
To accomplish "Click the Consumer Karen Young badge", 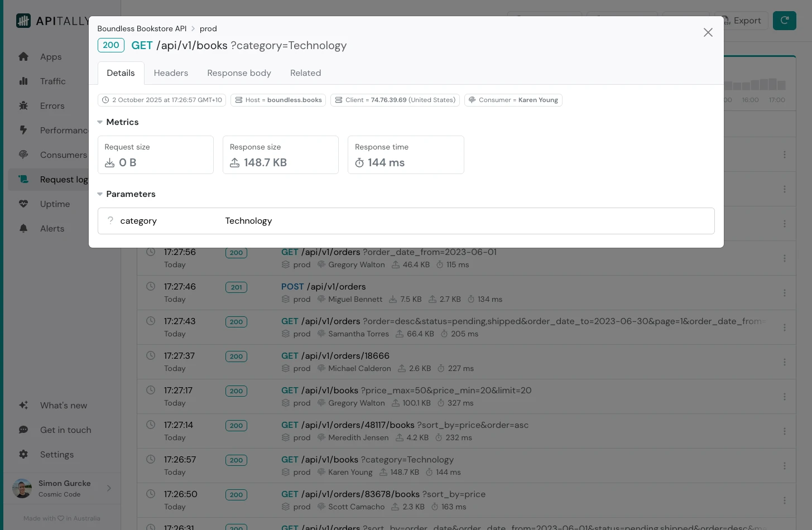I will tap(513, 100).
